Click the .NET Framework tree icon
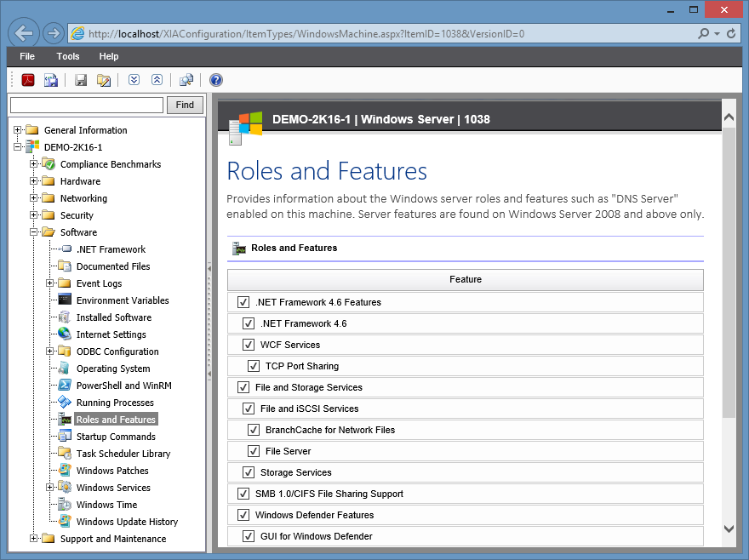Screen dimensions: 749x560 66,249
